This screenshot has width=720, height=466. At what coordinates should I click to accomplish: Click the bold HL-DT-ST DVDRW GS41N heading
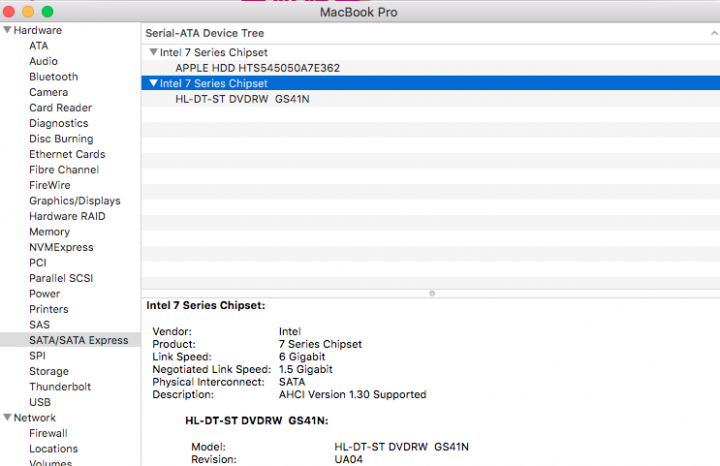tap(257, 421)
